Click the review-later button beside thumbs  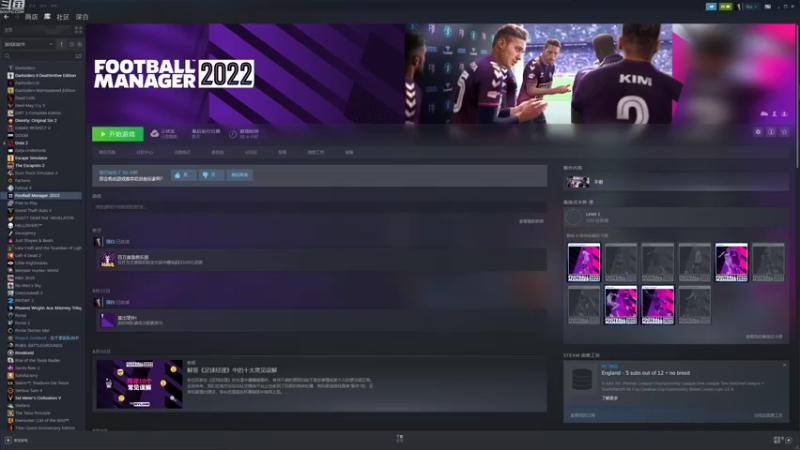(239, 175)
